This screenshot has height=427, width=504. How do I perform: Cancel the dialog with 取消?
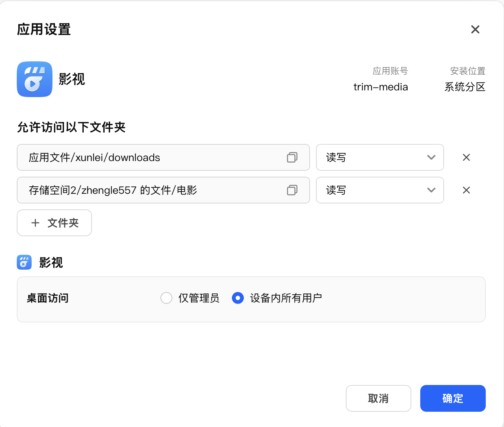click(378, 398)
